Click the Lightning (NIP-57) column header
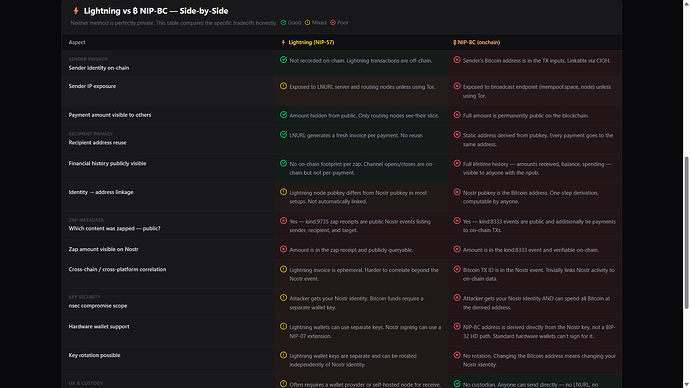Screen dimensions: 690x388 pos(307,42)
